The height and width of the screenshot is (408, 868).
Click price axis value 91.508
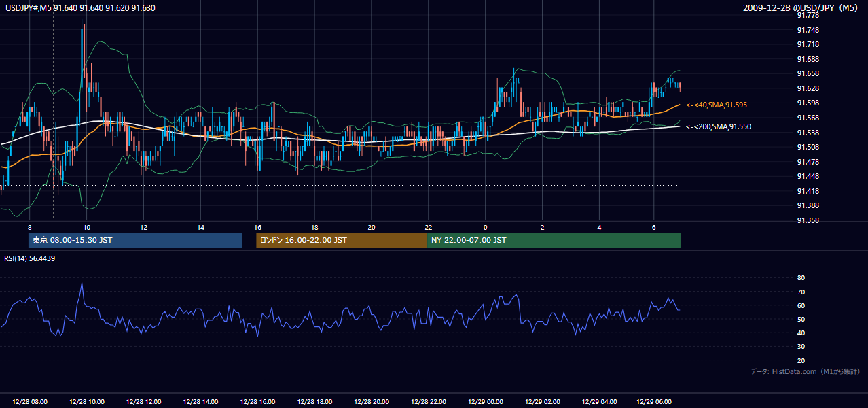pyautogui.click(x=808, y=147)
